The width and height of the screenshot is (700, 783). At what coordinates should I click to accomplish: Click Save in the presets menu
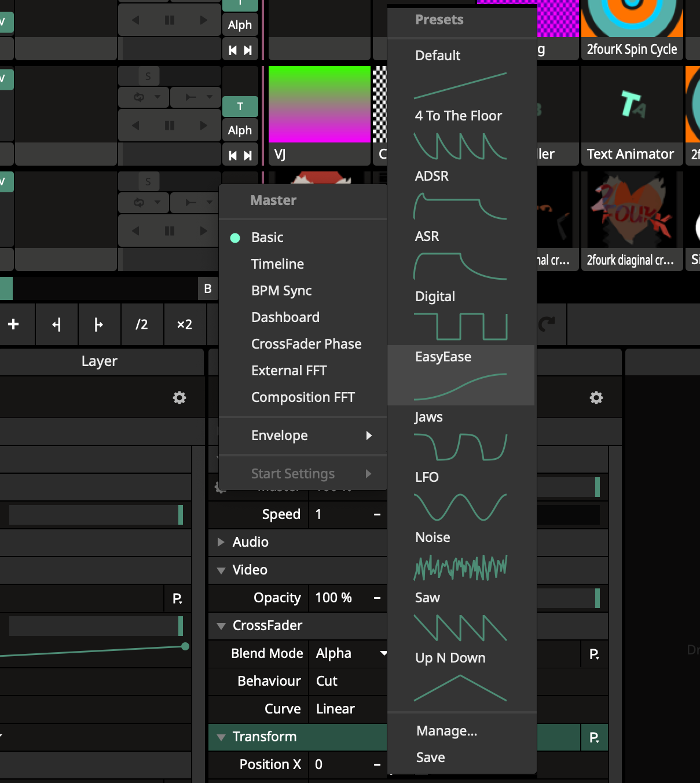point(430,758)
